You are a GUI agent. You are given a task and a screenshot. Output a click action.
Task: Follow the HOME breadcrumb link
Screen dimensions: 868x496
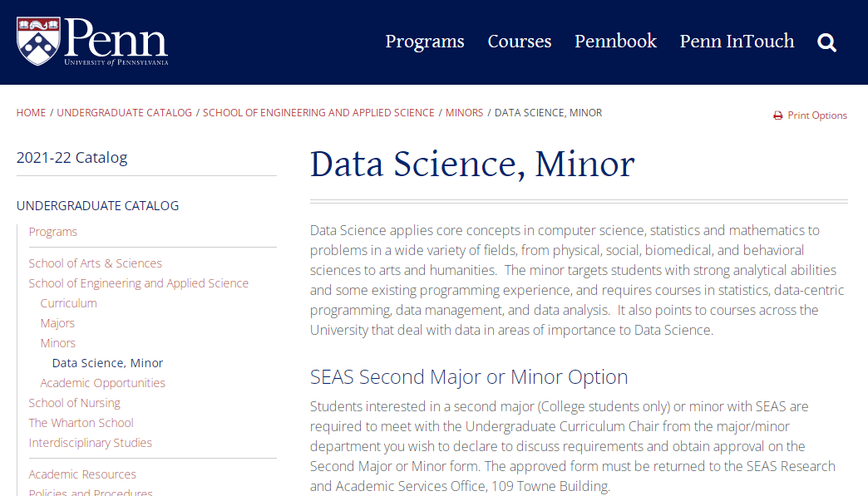31,113
